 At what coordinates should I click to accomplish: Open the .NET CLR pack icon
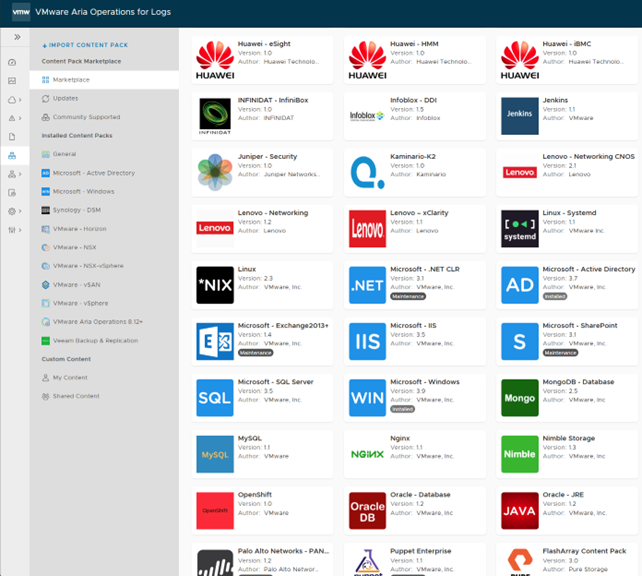[x=367, y=285]
